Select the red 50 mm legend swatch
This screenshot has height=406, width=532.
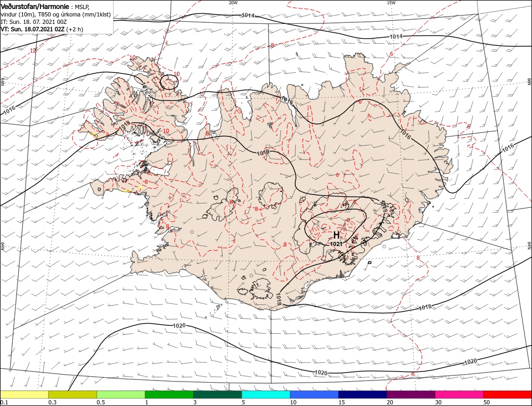point(508,394)
